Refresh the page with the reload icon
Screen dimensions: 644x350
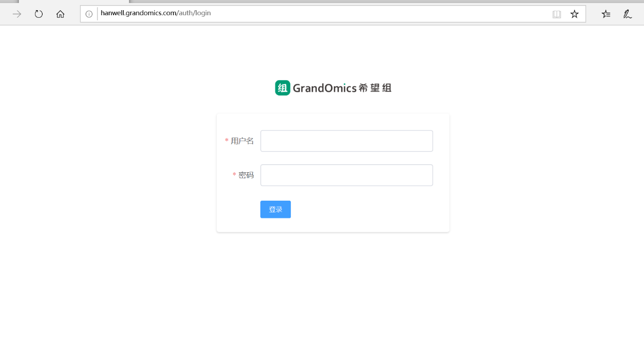39,14
